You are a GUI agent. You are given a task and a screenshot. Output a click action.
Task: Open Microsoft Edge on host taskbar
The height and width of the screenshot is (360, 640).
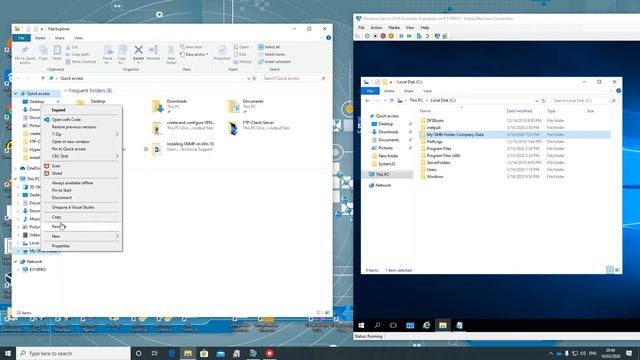click(x=172, y=353)
